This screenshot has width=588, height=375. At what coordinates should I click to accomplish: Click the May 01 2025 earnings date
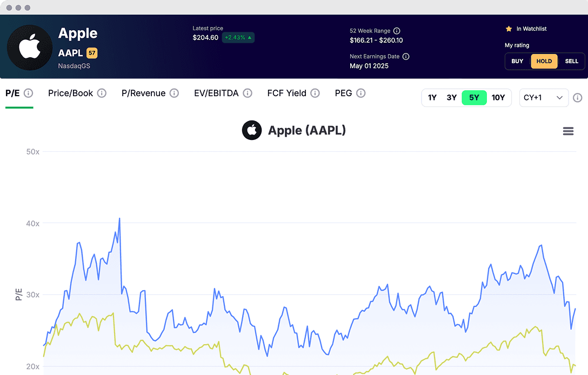(369, 66)
